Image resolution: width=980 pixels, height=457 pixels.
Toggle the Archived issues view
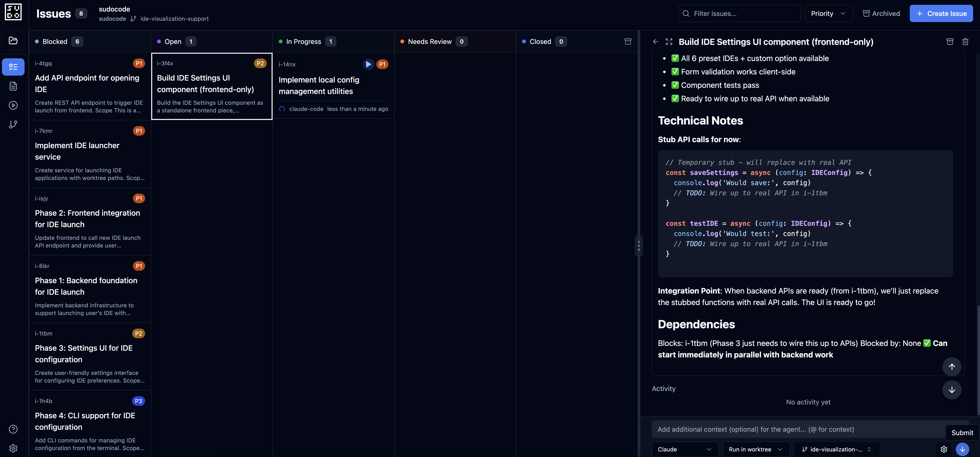881,13
